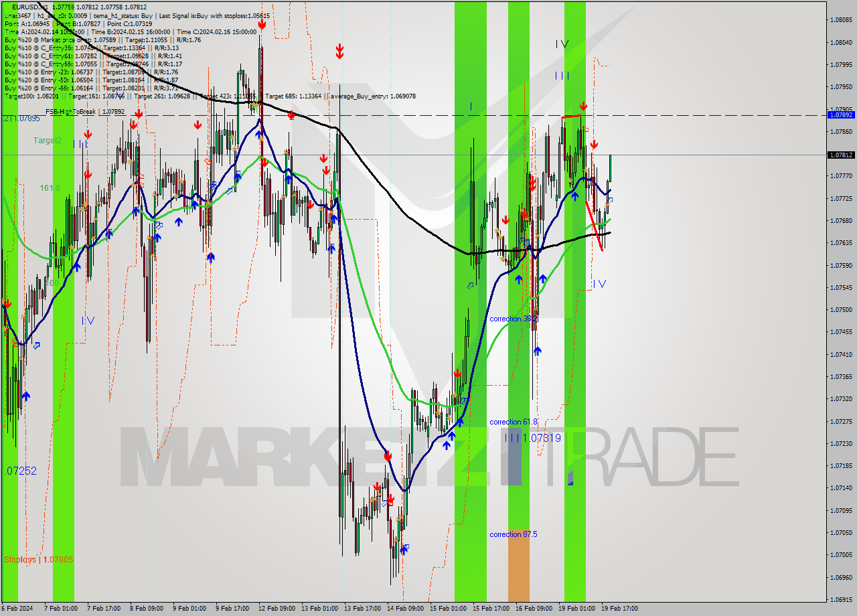Click the 1.08085 price axis value

(x=841, y=20)
